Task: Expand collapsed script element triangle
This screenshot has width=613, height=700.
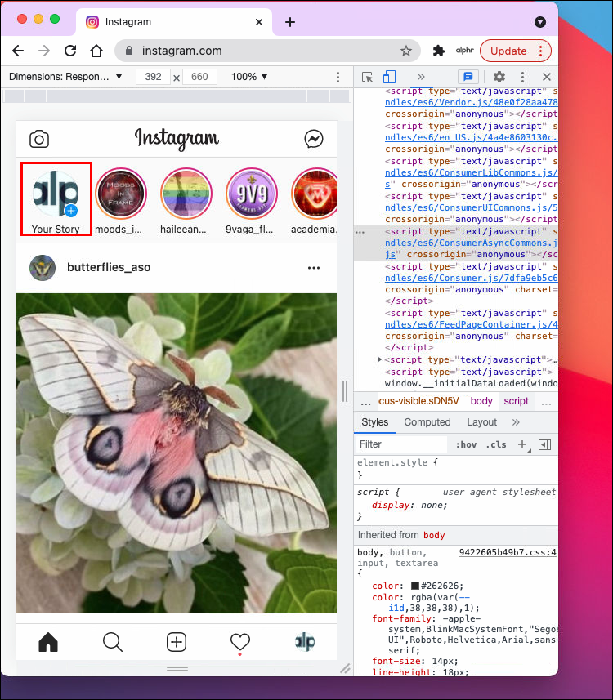Action: pyautogui.click(x=379, y=359)
